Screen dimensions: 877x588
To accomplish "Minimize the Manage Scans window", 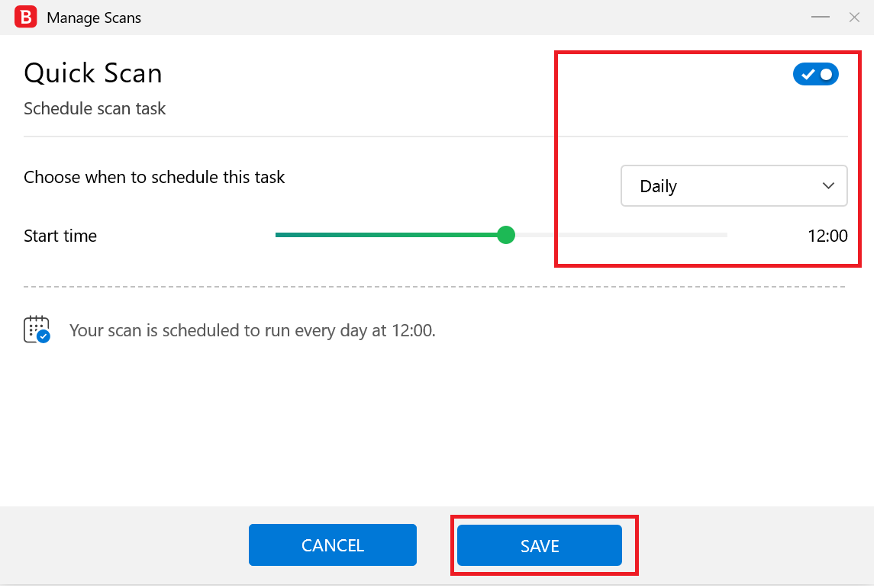I will [x=822, y=18].
